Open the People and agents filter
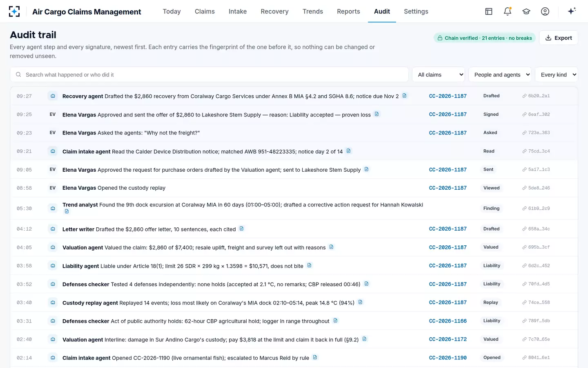 500,74
